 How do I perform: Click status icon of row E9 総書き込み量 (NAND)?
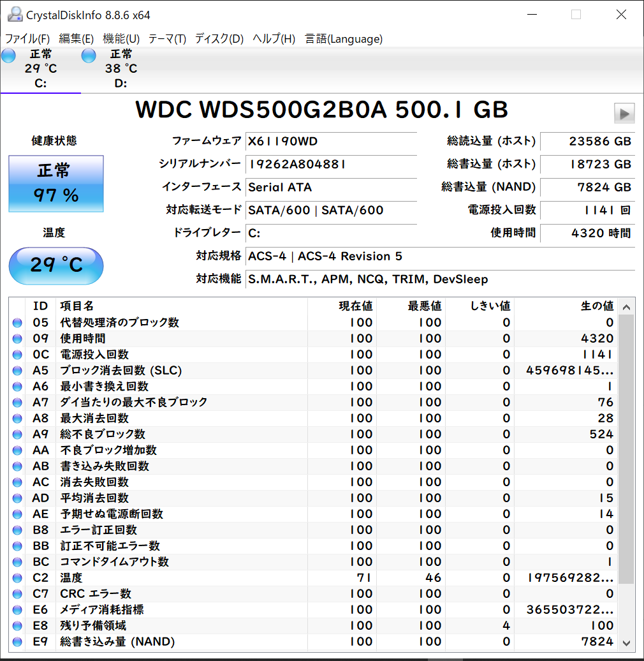tap(17, 642)
